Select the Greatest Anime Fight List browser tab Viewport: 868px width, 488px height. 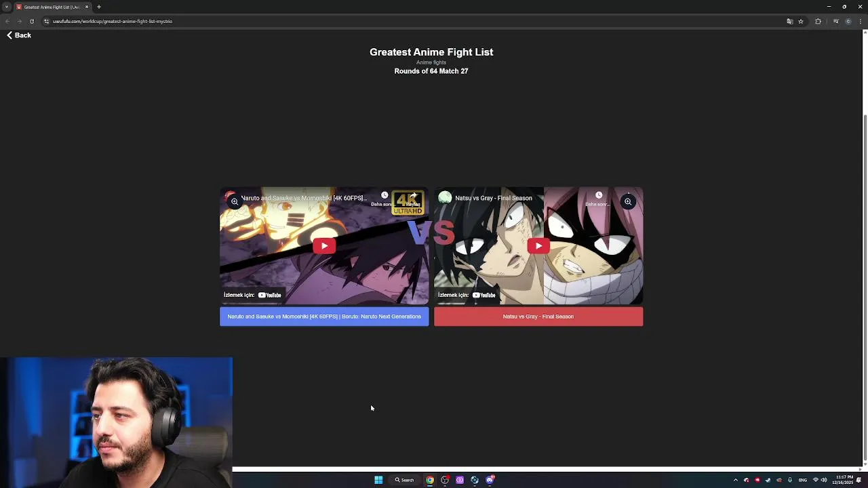coord(52,7)
